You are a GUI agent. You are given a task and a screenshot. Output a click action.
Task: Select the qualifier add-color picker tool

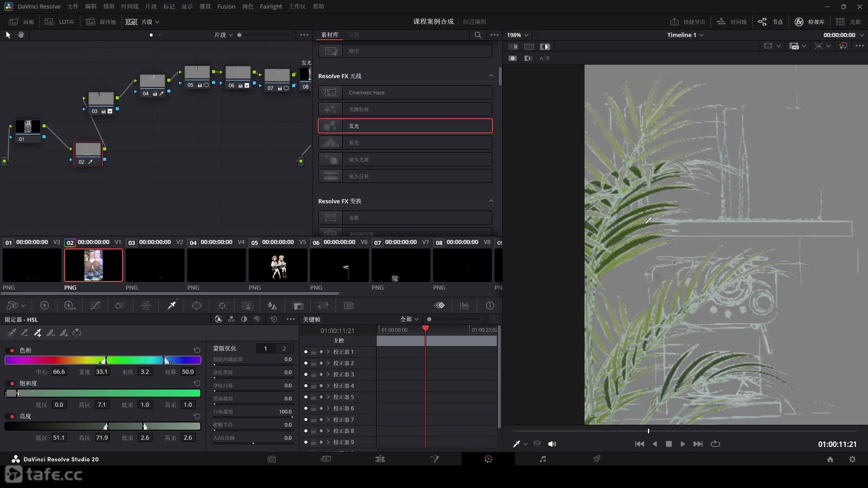(x=38, y=333)
